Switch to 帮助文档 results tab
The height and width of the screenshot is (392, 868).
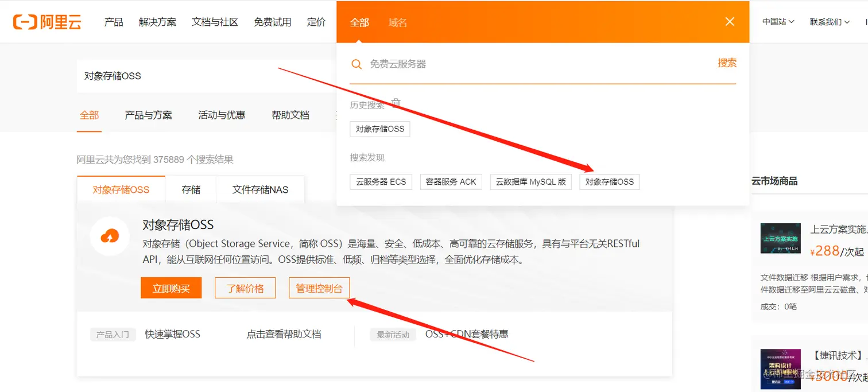click(x=290, y=115)
